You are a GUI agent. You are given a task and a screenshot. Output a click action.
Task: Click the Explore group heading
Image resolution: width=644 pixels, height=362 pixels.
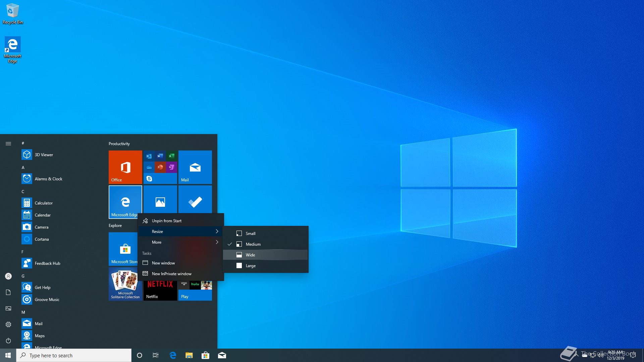point(115,225)
